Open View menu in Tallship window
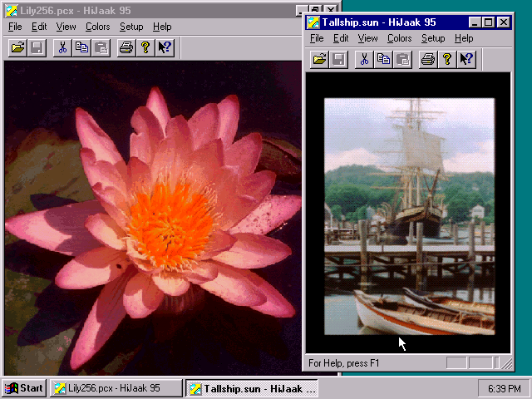This screenshot has height=399, width=532. [367, 38]
